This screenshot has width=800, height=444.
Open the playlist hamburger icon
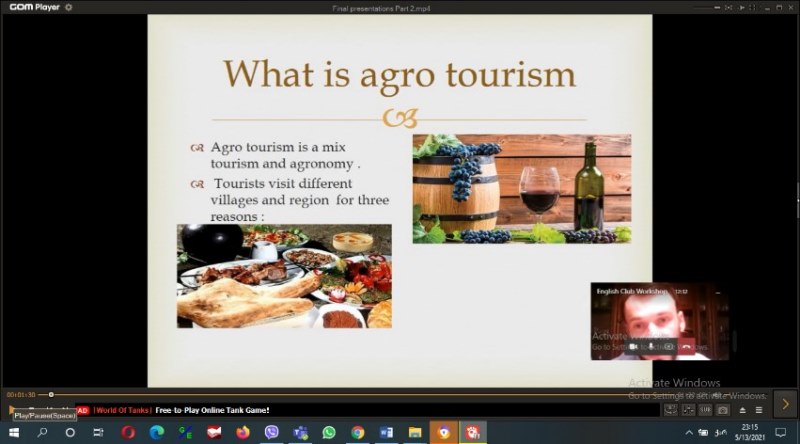click(759, 410)
